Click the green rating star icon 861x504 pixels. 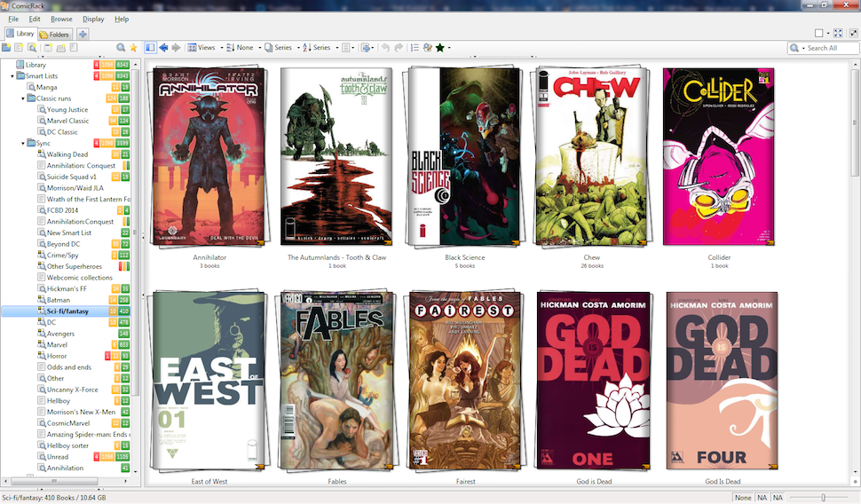(440, 48)
